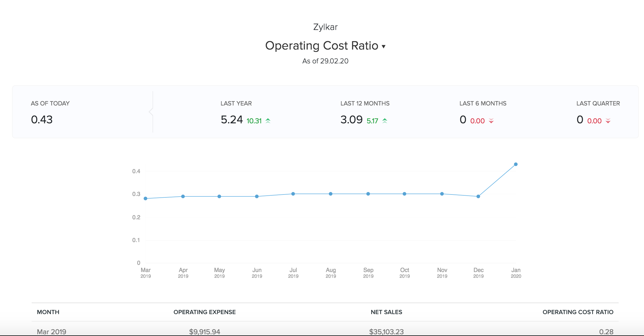Select the Last Year summary card
Screen dimensions: 644x336
pos(245,112)
